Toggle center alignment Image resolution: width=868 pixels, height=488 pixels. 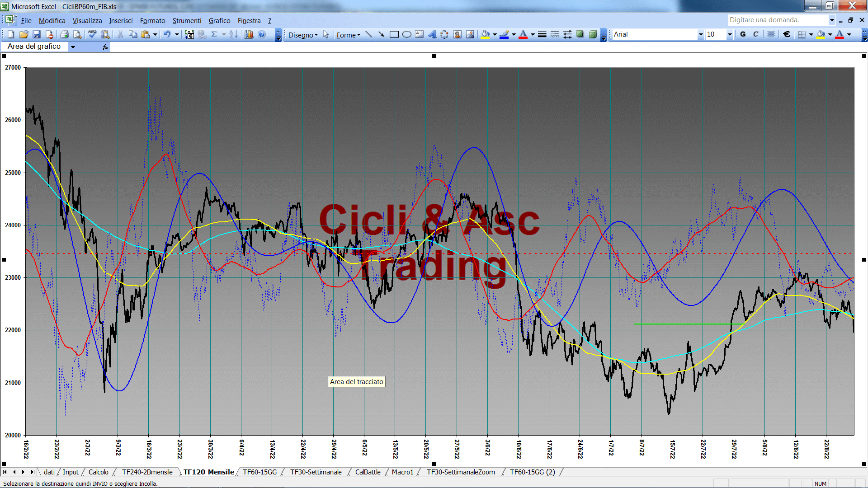[771, 34]
